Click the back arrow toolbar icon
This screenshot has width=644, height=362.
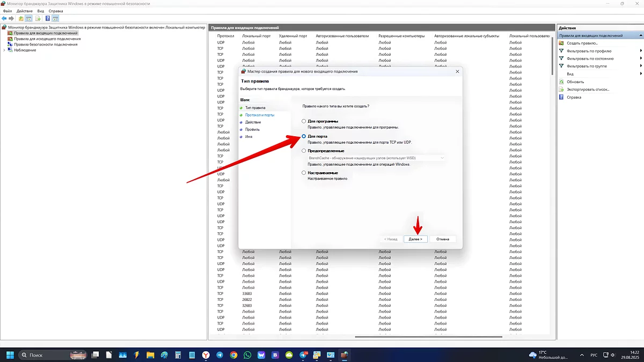tap(4, 18)
